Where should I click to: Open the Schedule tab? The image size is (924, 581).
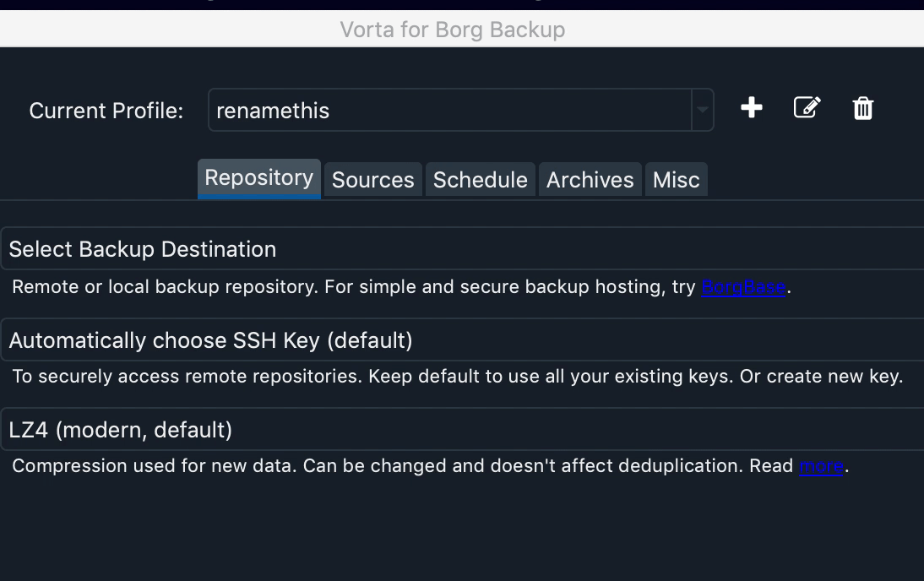pos(480,179)
